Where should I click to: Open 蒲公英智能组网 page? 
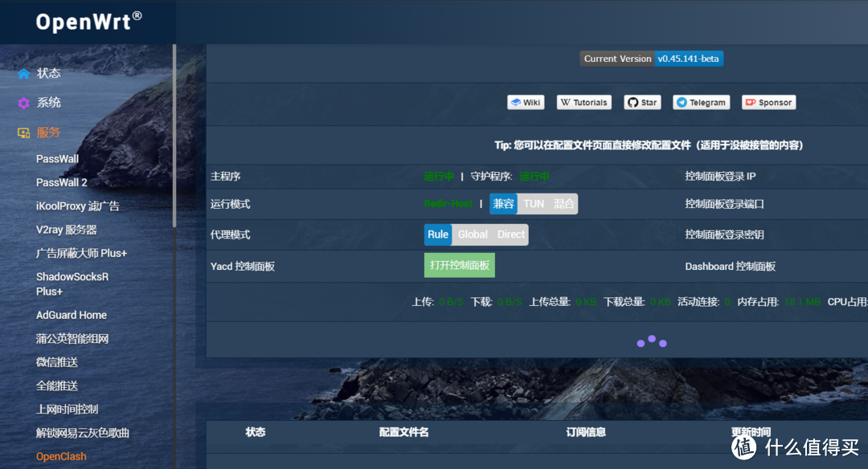coord(72,338)
